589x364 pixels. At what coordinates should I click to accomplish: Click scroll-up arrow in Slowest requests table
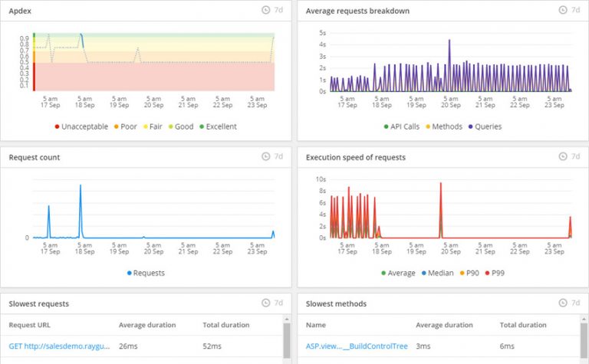point(287,319)
